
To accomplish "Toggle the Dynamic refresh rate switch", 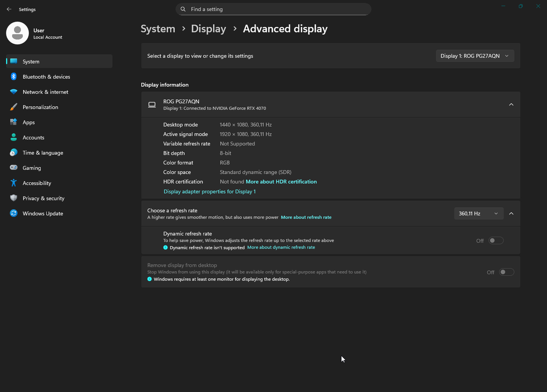I will point(496,241).
